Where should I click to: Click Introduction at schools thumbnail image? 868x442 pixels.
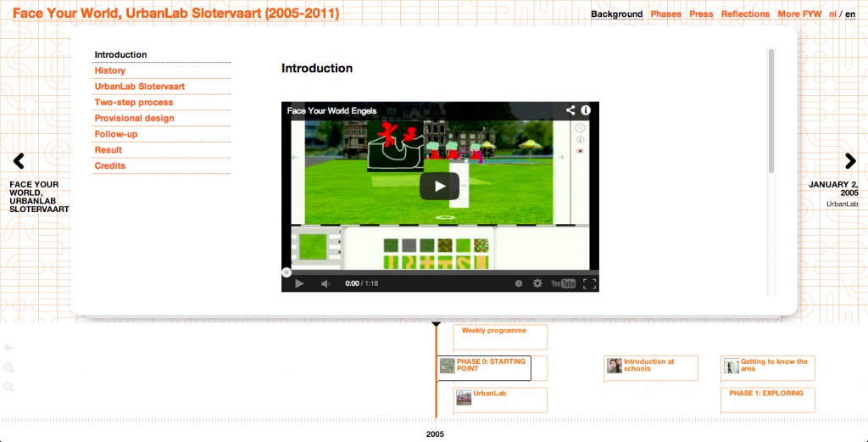614,366
